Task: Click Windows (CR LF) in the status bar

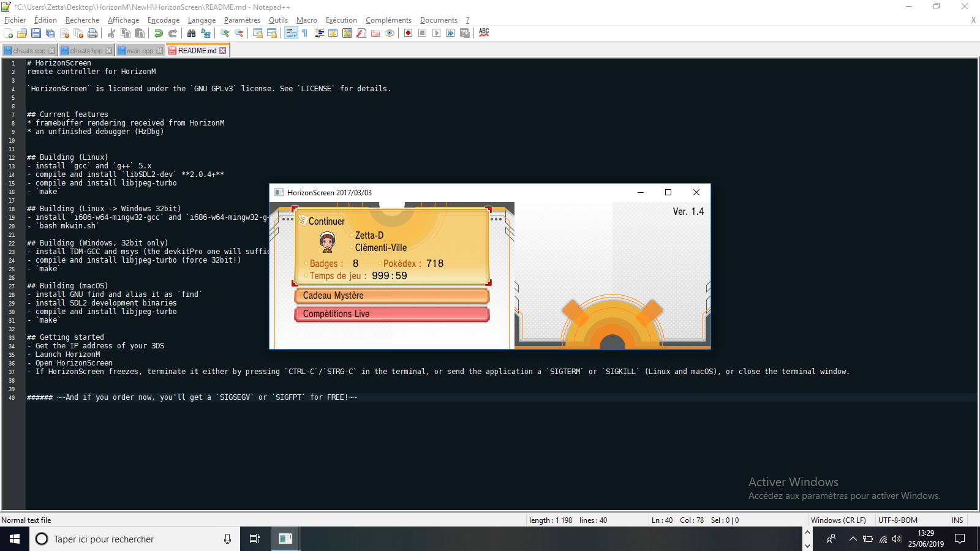Action: pyautogui.click(x=839, y=520)
